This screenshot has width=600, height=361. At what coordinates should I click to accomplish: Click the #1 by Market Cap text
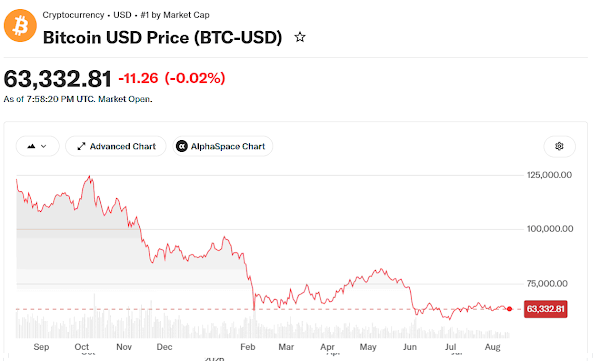coord(175,15)
